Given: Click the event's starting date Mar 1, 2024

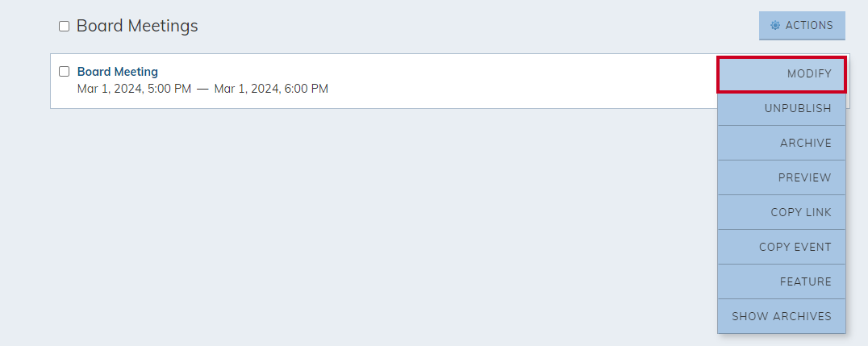Looking at the screenshot, I should tap(111, 89).
